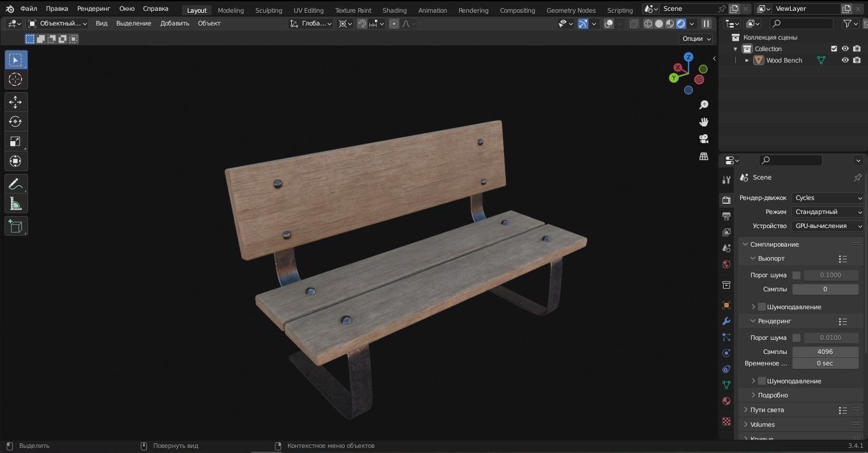The image size is (868, 453).
Task: Enable viewport noise threshold checkbox
Action: coord(796,275)
